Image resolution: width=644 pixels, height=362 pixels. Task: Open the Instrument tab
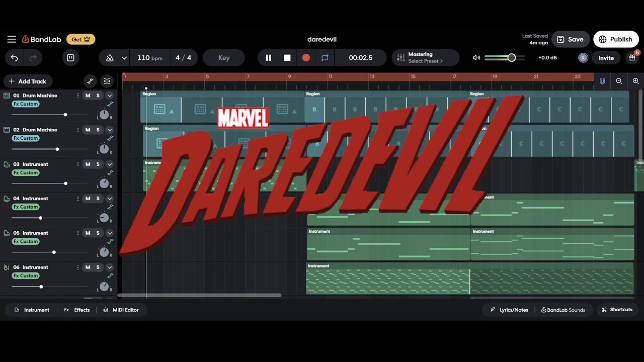(32, 310)
